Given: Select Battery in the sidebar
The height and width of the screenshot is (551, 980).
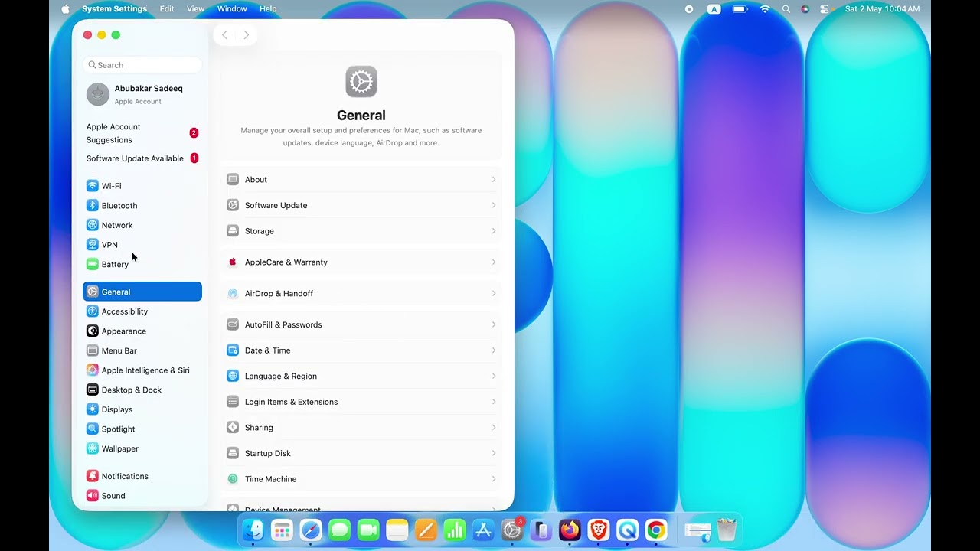Looking at the screenshot, I should (x=142, y=264).
